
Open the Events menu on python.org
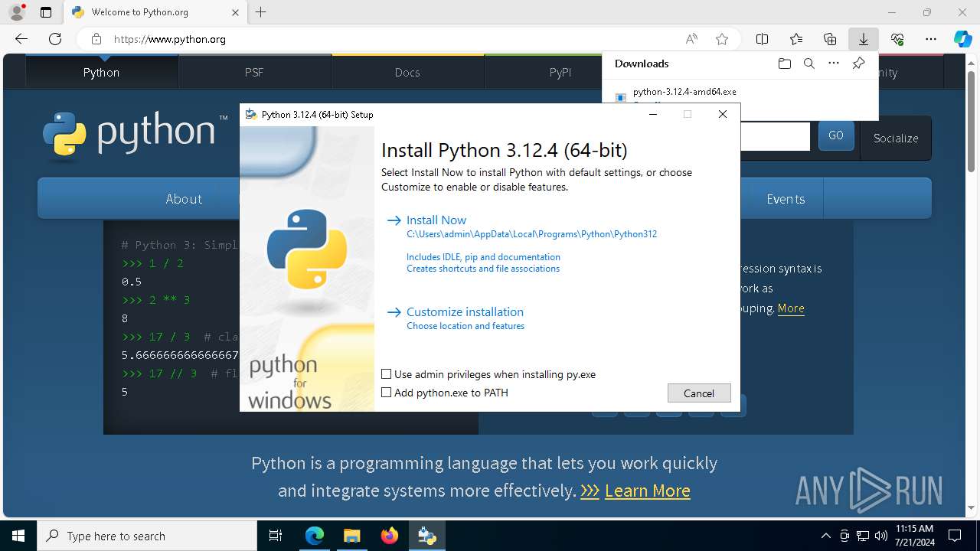point(786,199)
